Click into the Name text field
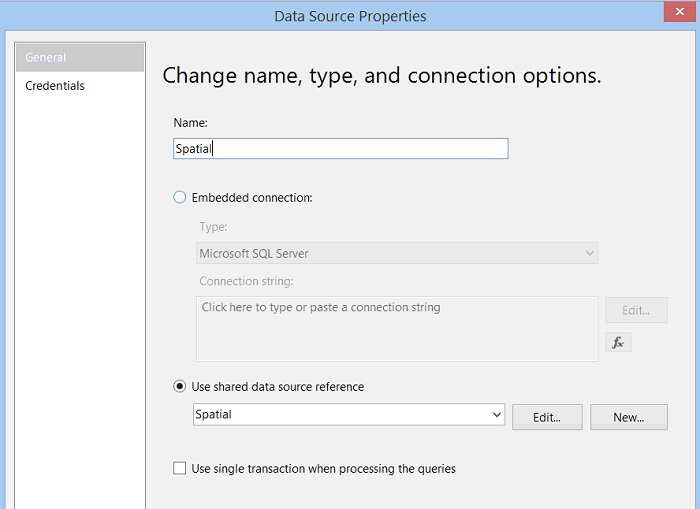Viewport: 700px width, 509px height. pyautogui.click(x=340, y=148)
